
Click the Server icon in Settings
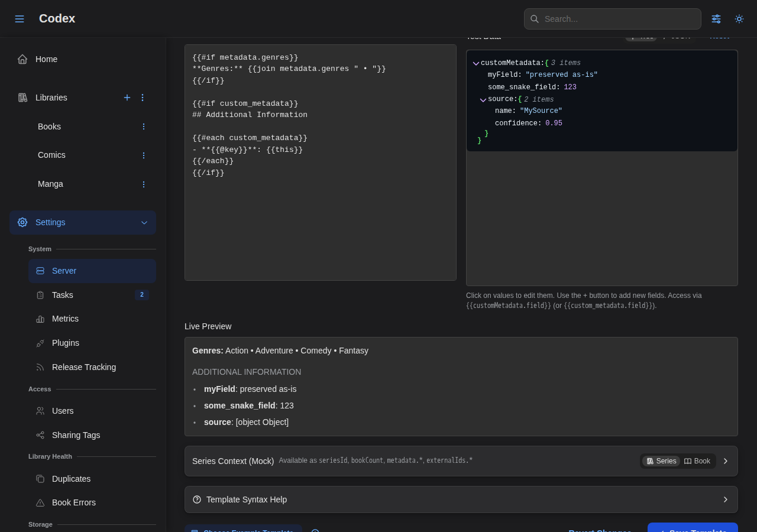pyautogui.click(x=40, y=271)
